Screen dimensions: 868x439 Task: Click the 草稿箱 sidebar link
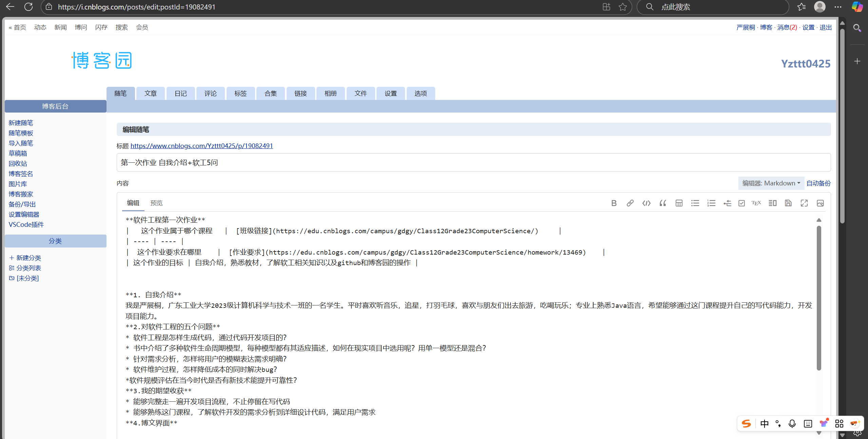pos(18,153)
